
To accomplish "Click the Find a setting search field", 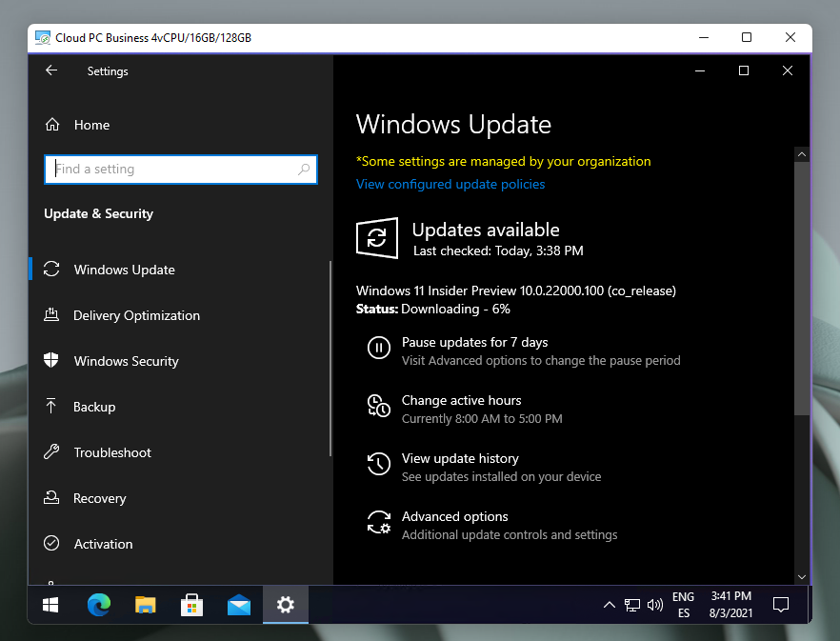I will [181, 170].
